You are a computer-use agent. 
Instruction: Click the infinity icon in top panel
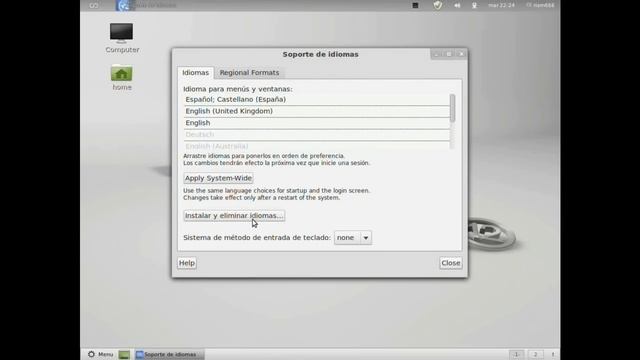[x=93, y=5]
